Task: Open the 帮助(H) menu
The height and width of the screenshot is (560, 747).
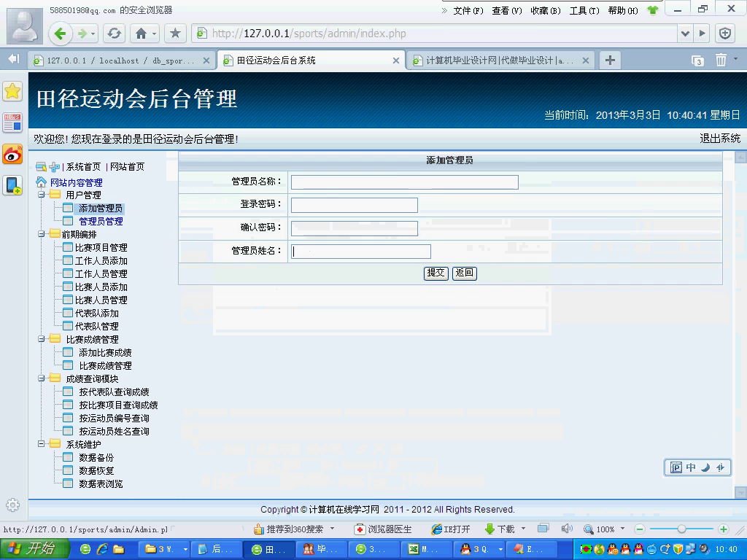Action: 623,10
